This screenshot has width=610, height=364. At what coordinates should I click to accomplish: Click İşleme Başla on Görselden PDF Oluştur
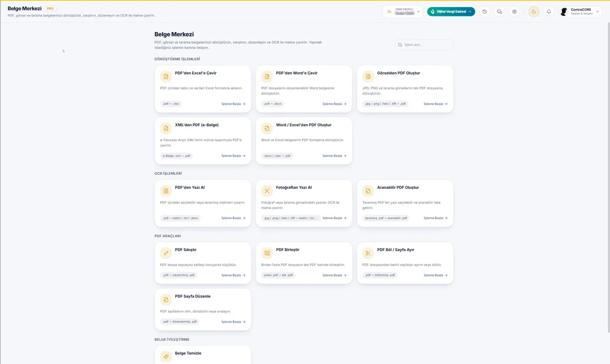(436, 104)
